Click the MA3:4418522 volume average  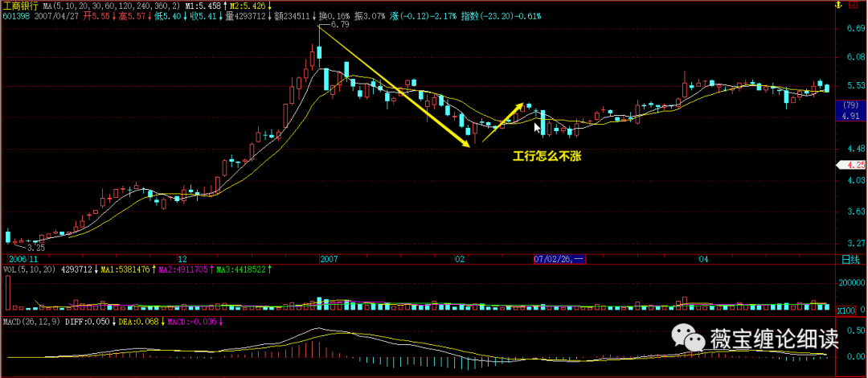pyautogui.click(x=241, y=270)
